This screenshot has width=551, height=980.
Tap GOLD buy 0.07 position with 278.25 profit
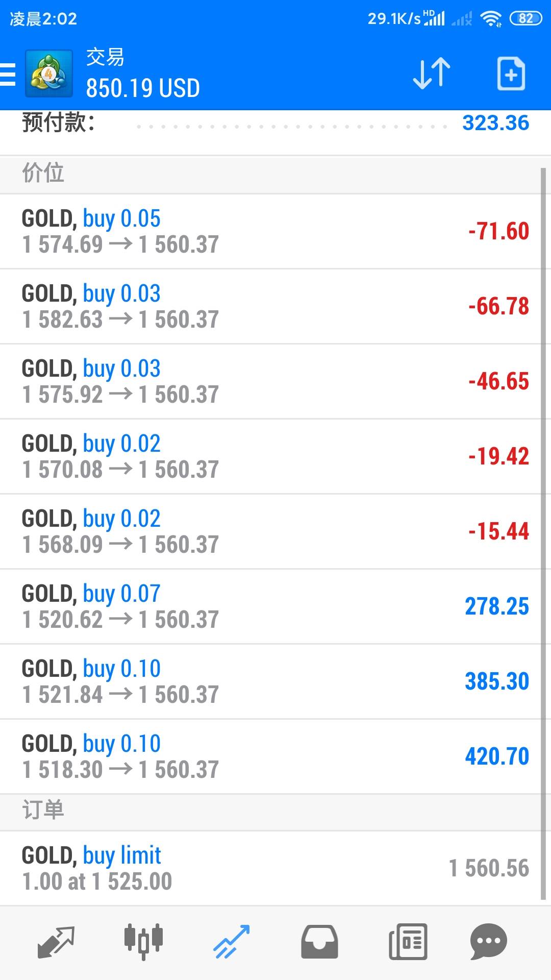pos(270,606)
